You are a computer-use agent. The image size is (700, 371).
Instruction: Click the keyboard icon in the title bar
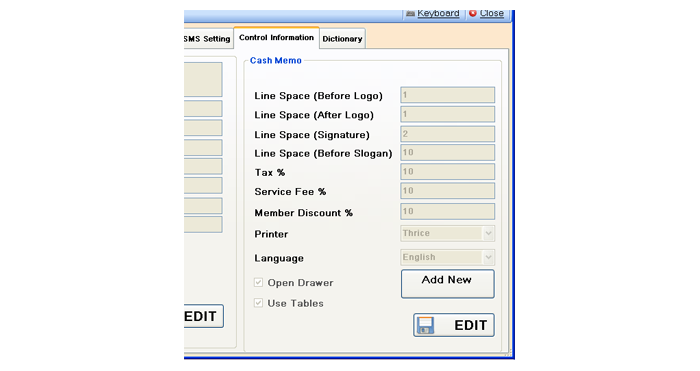pos(410,14)
